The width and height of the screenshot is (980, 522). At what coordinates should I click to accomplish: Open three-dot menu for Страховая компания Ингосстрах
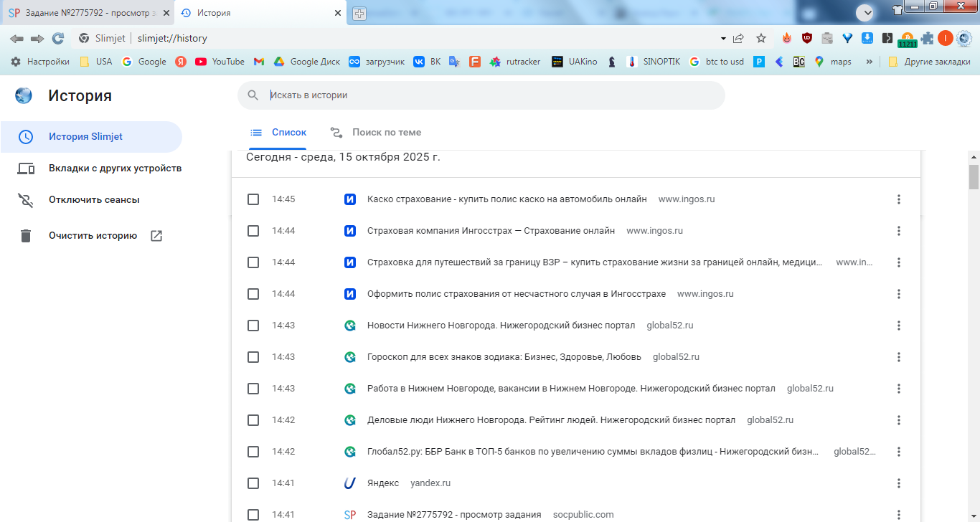click(899, 231)
